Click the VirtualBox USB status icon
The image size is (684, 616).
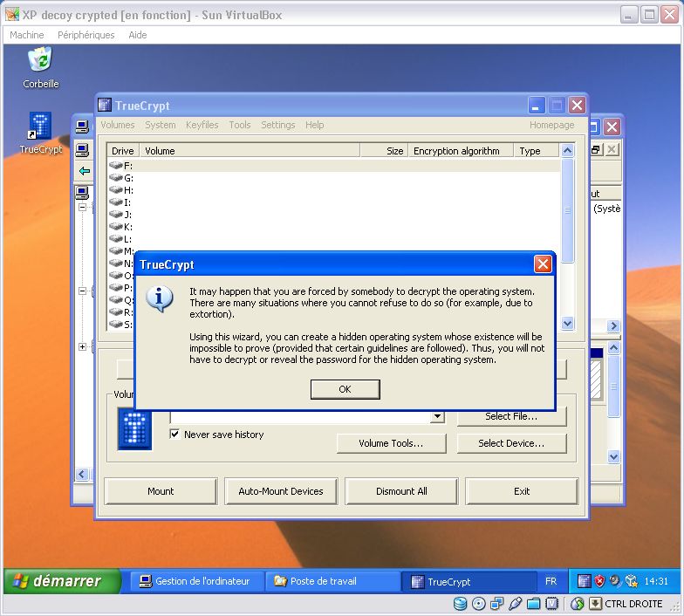coord(515,604)
